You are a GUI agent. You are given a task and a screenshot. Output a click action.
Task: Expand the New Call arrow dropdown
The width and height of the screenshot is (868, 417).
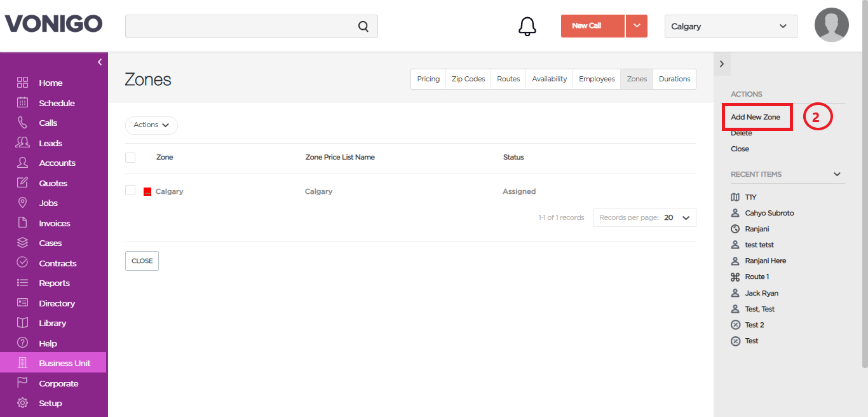point(637,26)
